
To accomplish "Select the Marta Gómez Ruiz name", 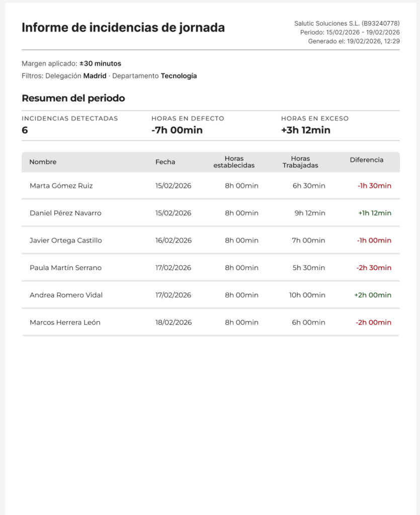I will [61, 186].
